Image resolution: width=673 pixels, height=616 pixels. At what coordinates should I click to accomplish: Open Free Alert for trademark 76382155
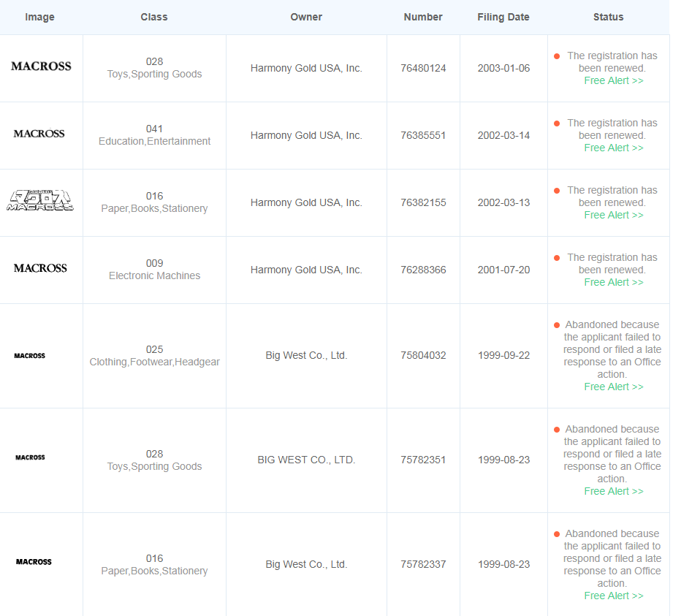click(613, 215)
